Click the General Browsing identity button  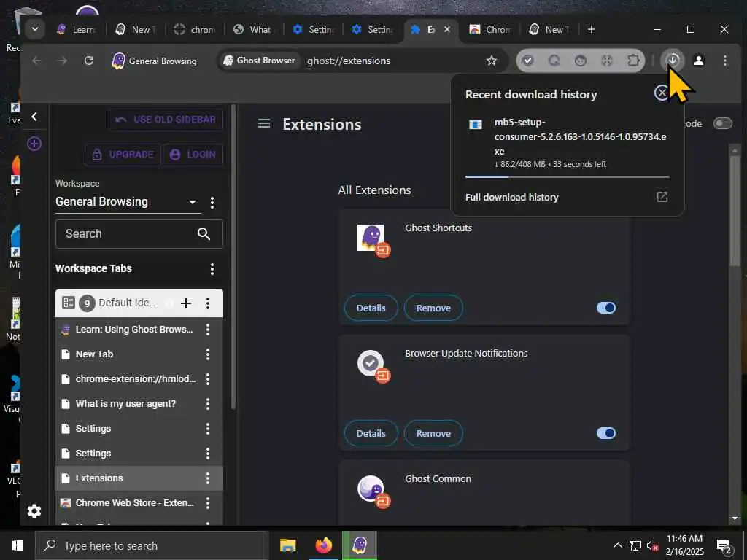click(154, 61)
